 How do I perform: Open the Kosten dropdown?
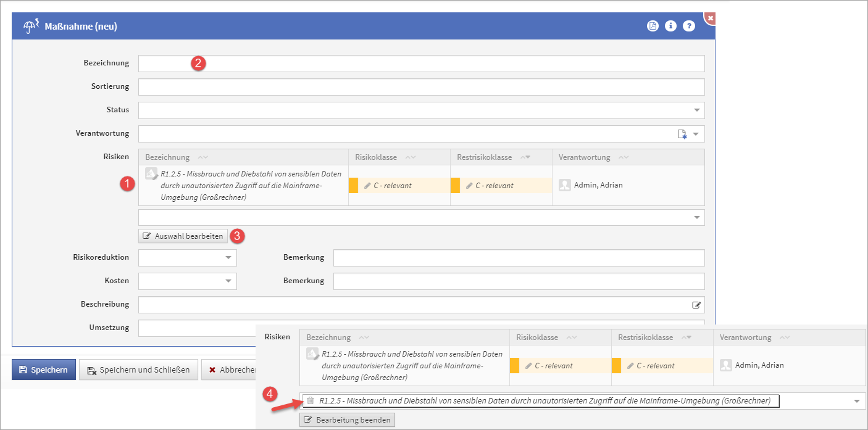tap(228, 281)
